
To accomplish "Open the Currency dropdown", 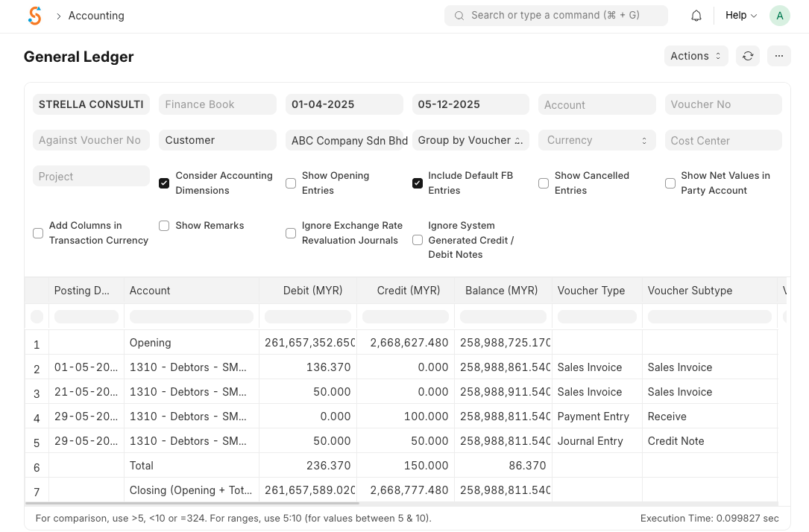I will coord(596,140).
